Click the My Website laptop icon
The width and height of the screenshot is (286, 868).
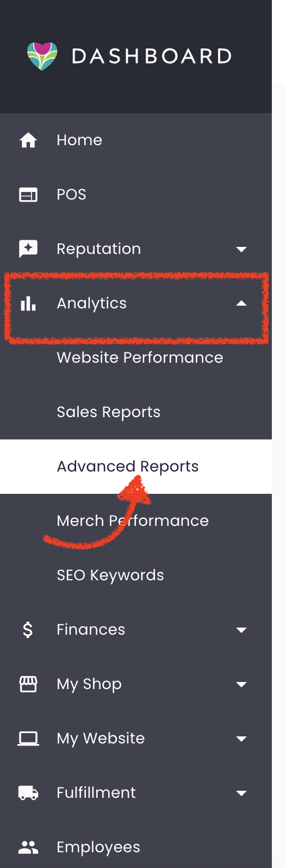coord(28,739)
